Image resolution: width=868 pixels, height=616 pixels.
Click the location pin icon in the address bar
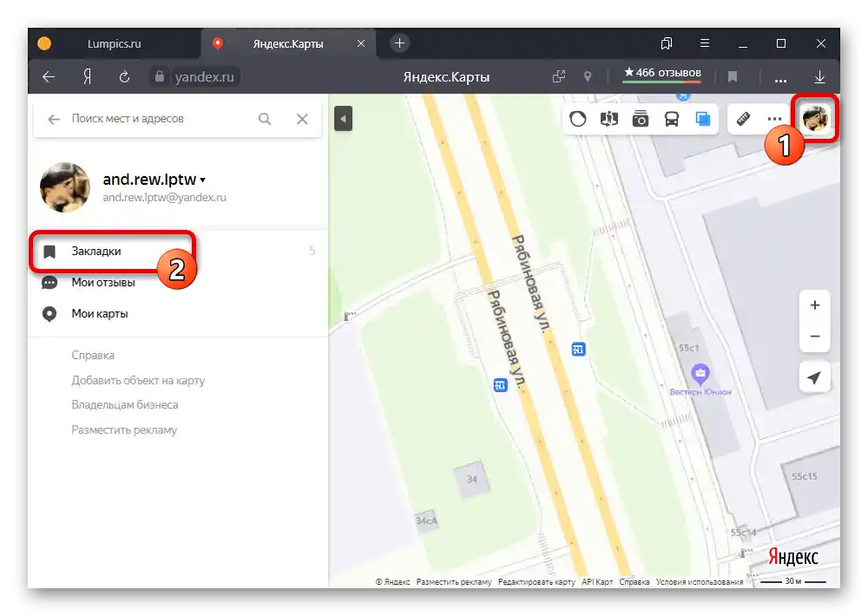coord(588,76)
